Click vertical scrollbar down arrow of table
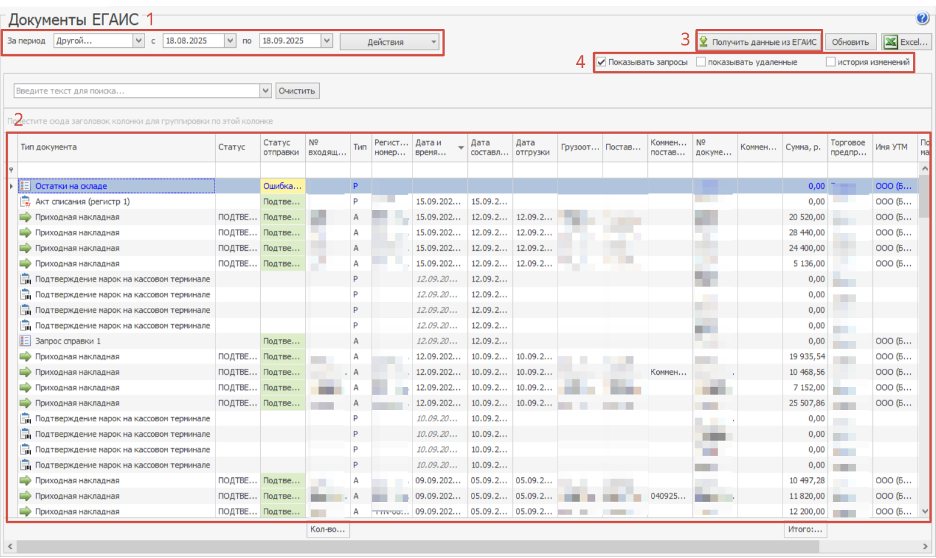This screenshot has height=558, width=936. pos(925,511)
